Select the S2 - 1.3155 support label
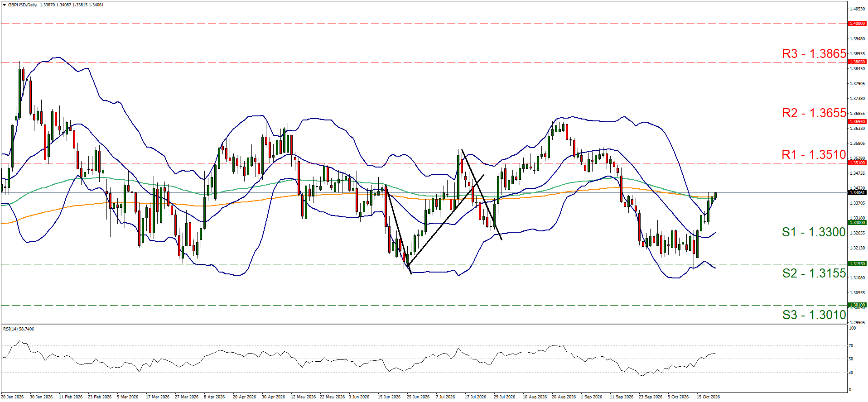868x402 pixels. 814,273
